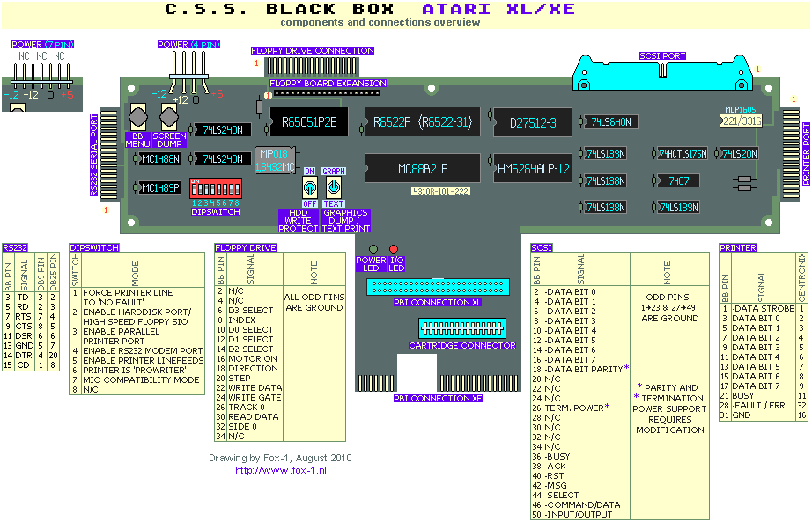Open the http://www.fox-1.nl link
The height and width of the screenshot is (522, 812).
pyautogui.click(x=280, y=471)
